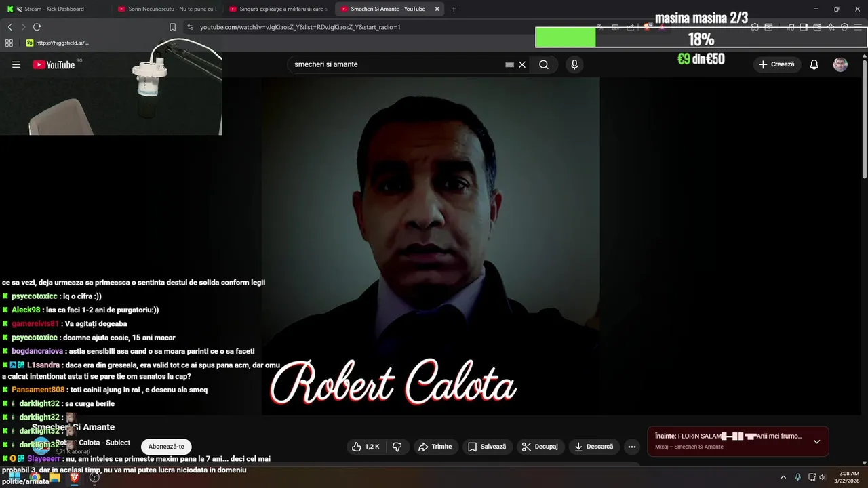Open the OBS taskbar icon

(x=94, y=477)
